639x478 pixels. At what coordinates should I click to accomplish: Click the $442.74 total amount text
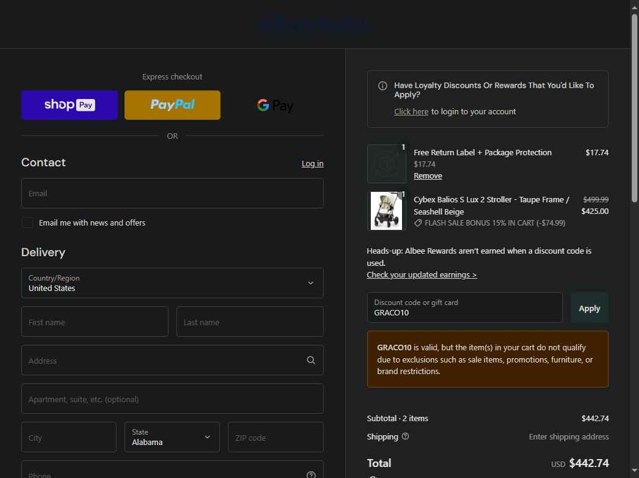click(589, 463)
